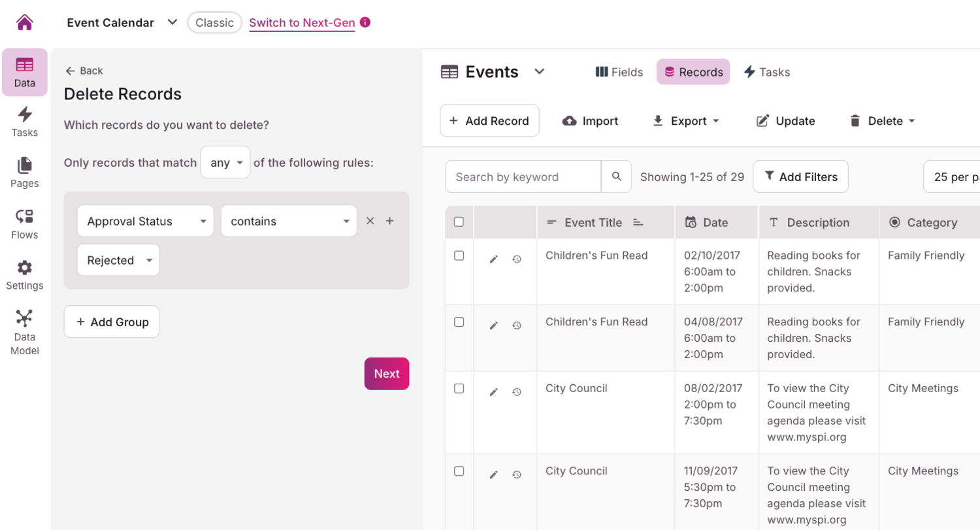This screenshot has width=980, height=530.
Task: Add another rule with the plus icon
Action: click(x=390, y=221)
